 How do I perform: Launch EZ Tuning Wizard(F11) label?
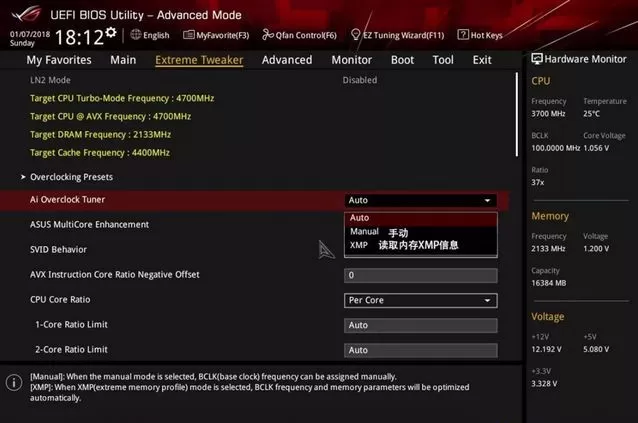pyautogui.click(x=404, y=35)
